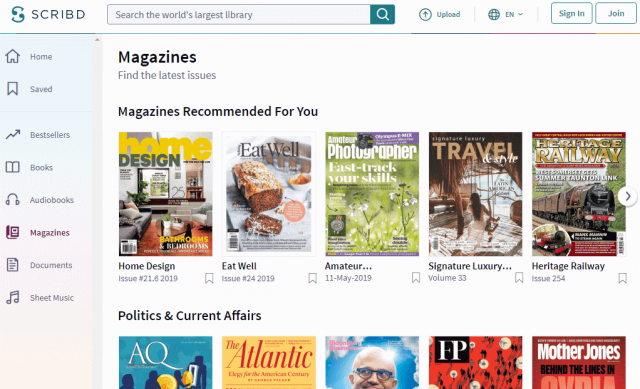Open the AQ magazine cover
The image size is (640, 389).
click(x=165, y=362)
